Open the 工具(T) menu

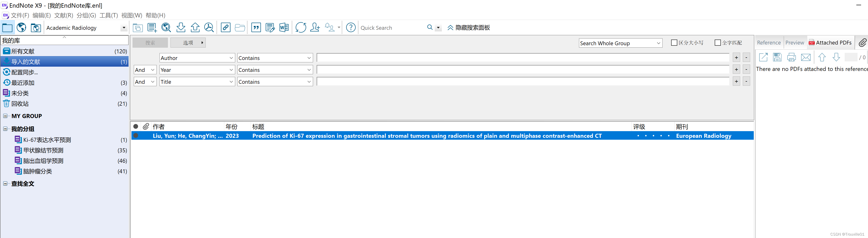coord(108,15)
